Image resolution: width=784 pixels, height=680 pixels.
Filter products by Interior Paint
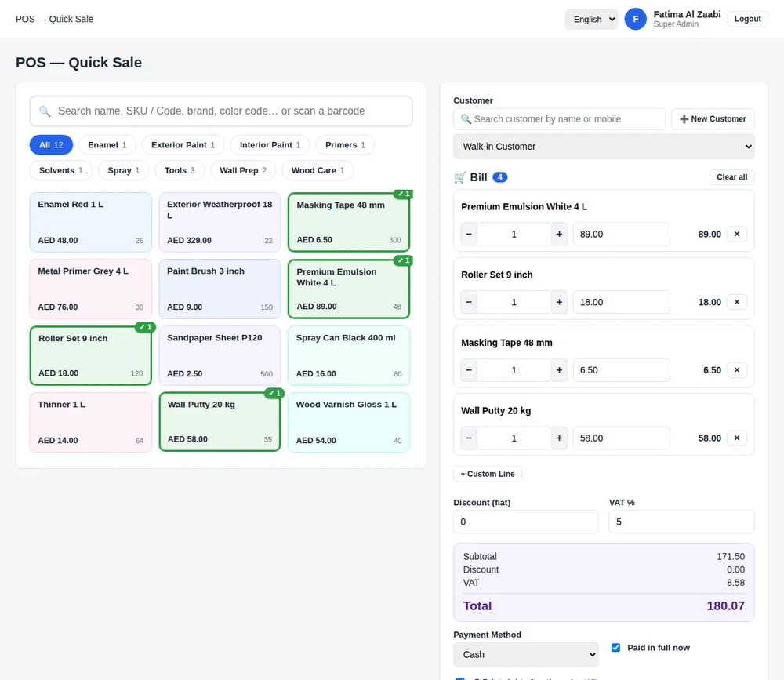(270, 144)
